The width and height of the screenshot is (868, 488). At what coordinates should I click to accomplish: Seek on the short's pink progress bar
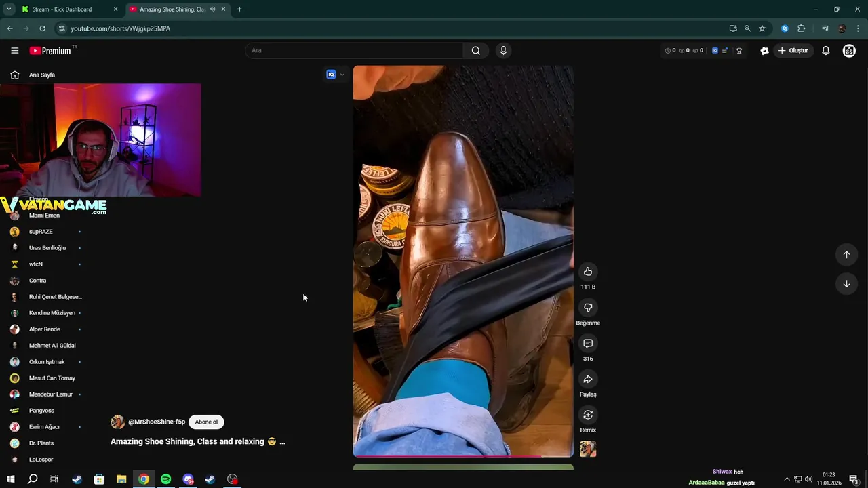[463, 457]
